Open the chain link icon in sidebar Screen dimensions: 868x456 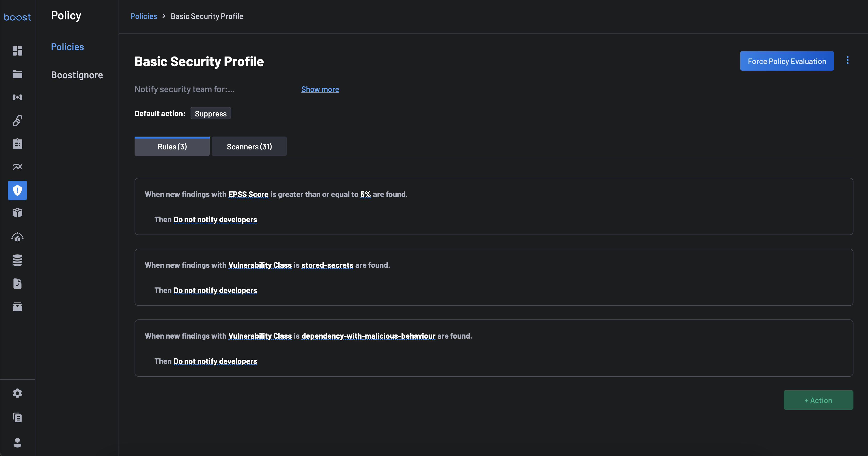[x=17, y=120]
